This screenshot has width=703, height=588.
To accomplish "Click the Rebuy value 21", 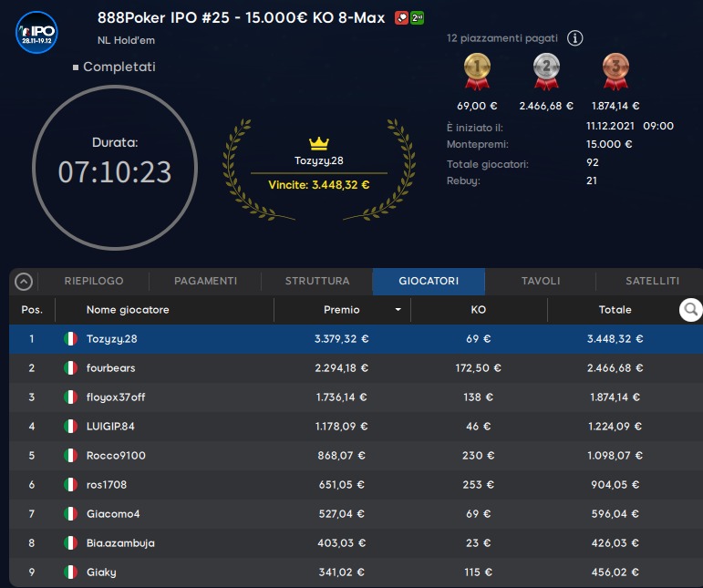I will coord(592,181).
